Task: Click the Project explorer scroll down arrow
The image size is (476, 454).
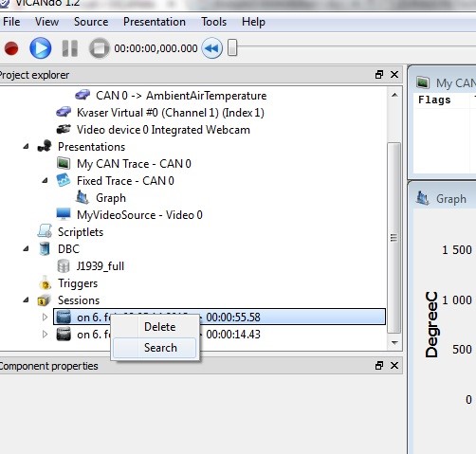Action: click(394, 342)
